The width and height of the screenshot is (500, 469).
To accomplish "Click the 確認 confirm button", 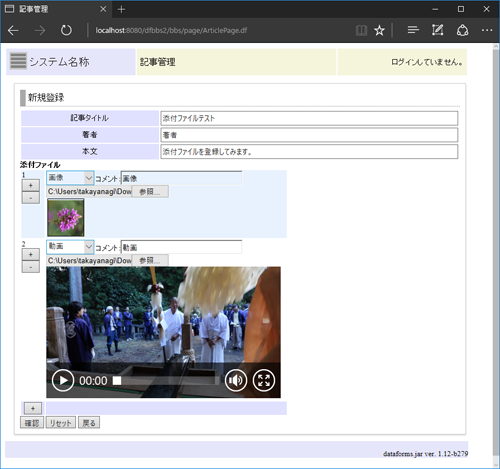I will tap(32, 423).
